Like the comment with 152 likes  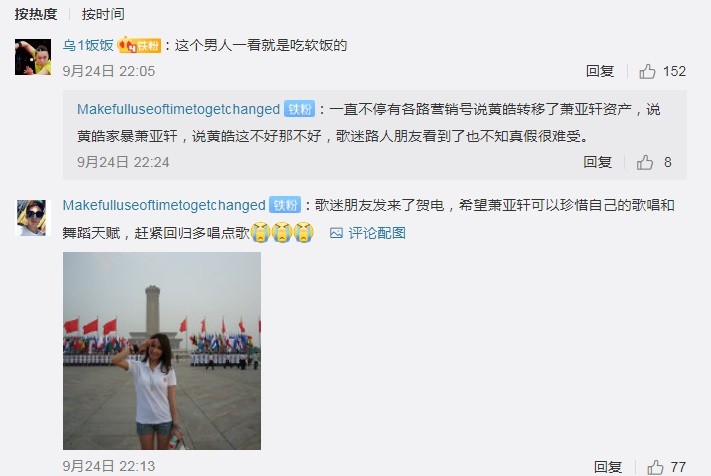coord(647,71)
